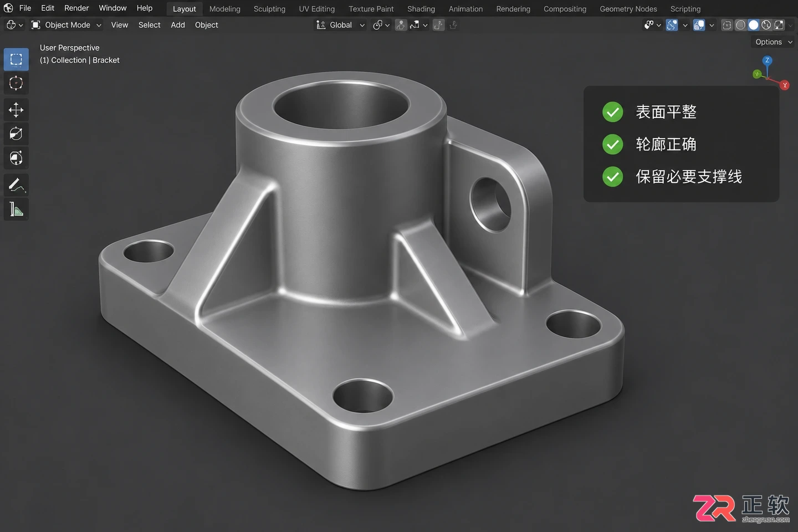Open the viewport Add menu
798x532 pixels.
178,25
